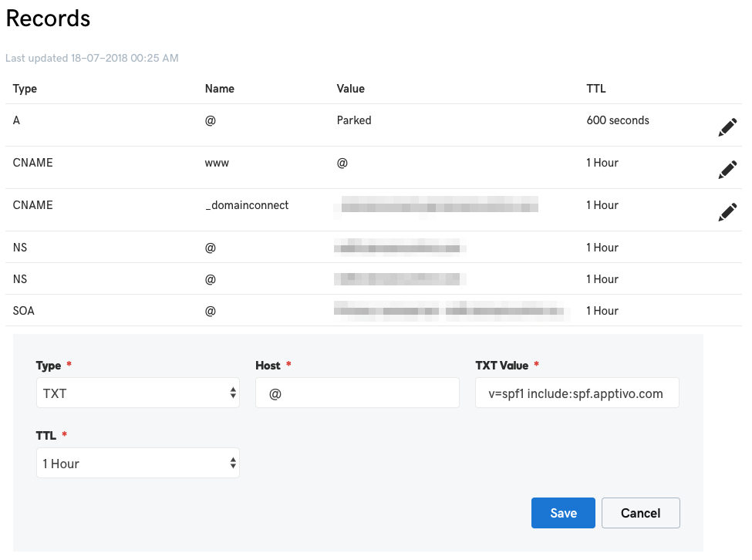
Task: Save the new TXT record
Action: tap(563, 513)
